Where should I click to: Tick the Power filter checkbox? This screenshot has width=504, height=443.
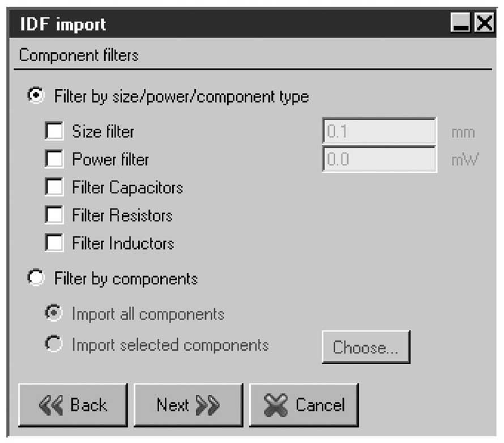tap(54, 159)
